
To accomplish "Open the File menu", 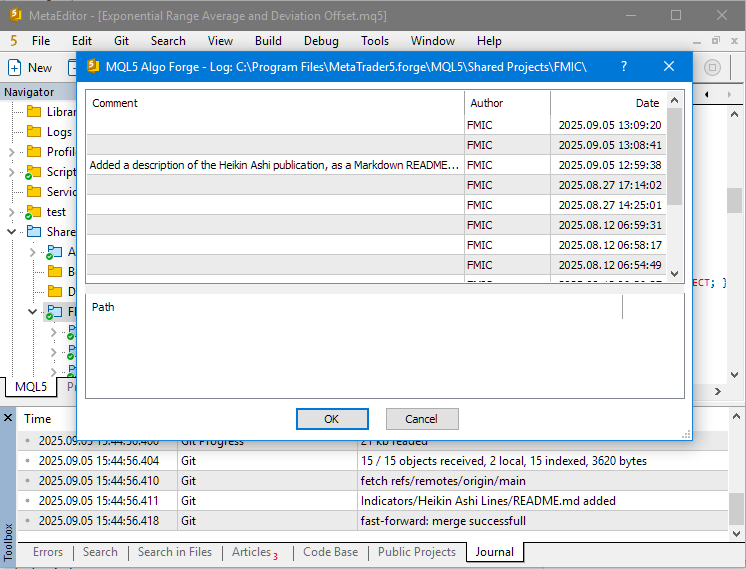I will pos(41,41).
